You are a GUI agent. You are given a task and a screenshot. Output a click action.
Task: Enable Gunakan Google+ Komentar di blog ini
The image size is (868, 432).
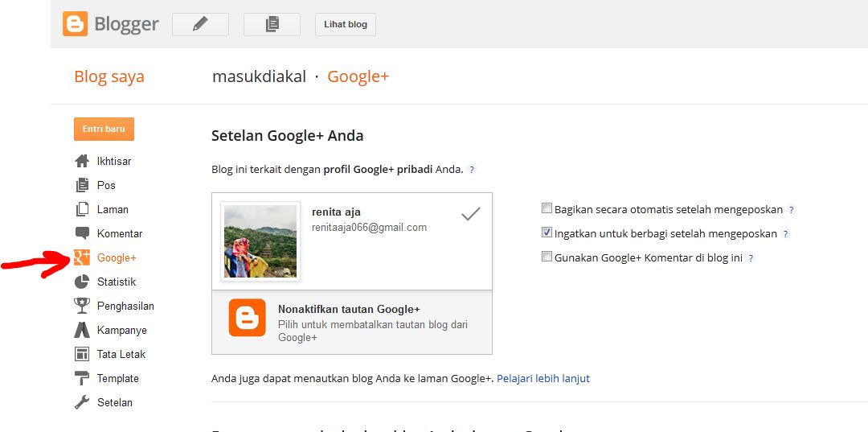click(547, 257)
